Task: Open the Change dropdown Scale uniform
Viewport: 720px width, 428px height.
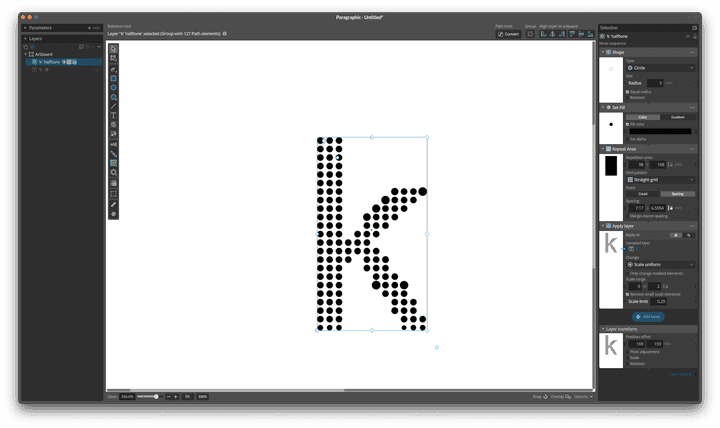Action: pos(660,265)
